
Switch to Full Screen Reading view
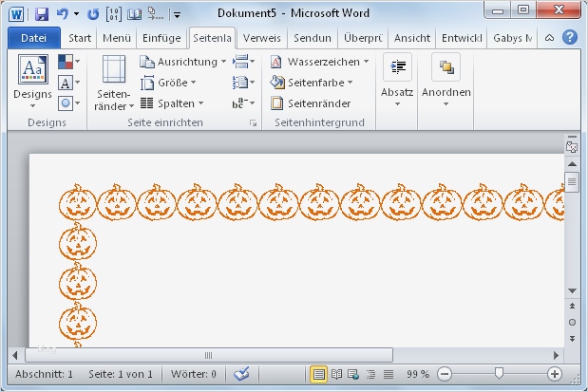[x=336, y=374]
